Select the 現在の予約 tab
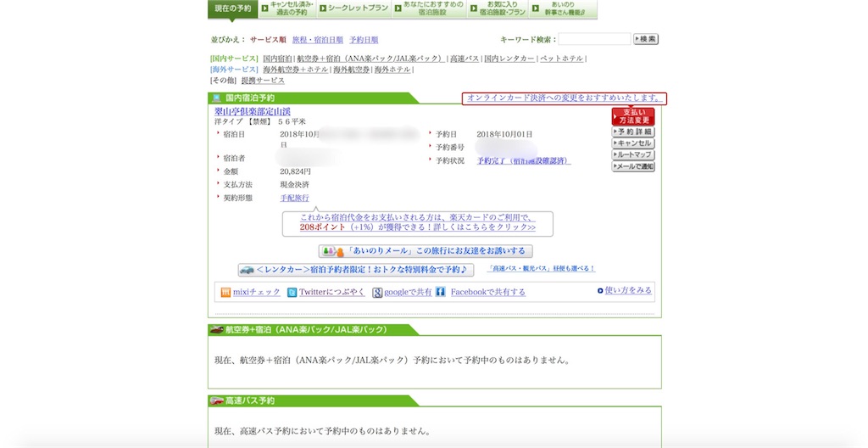The image size is (868, 448). click(x=233, y=8)
